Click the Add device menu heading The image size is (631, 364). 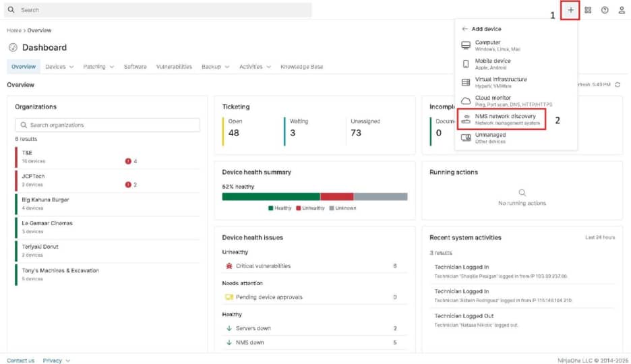click(487, 29)
